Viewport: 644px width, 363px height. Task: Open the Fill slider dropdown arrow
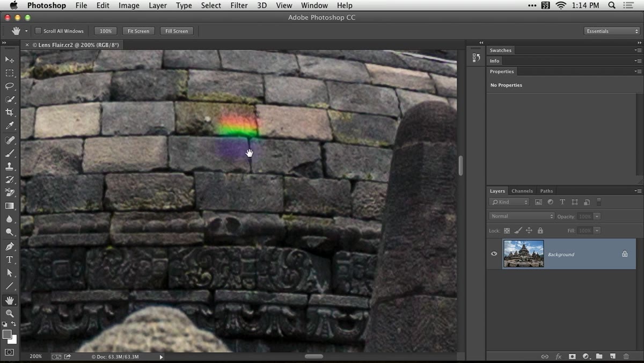pos(597,230)
